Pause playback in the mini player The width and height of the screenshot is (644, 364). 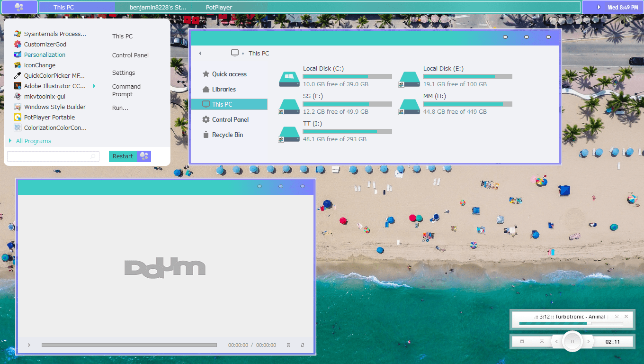click(x=572, y=341)
